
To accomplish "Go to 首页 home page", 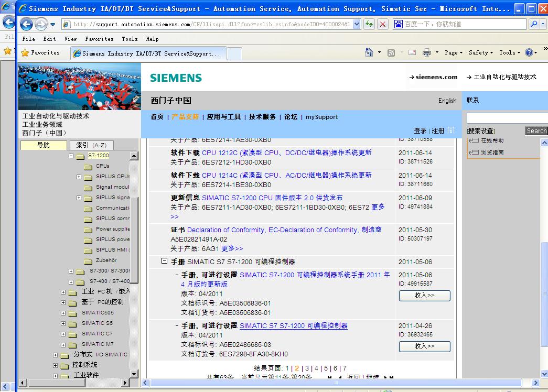I will tap(157, 117).
